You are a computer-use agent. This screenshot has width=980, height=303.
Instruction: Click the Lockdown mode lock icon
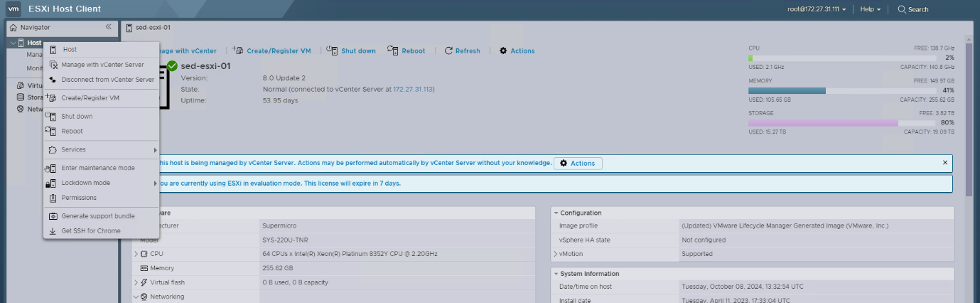[51, 184]
